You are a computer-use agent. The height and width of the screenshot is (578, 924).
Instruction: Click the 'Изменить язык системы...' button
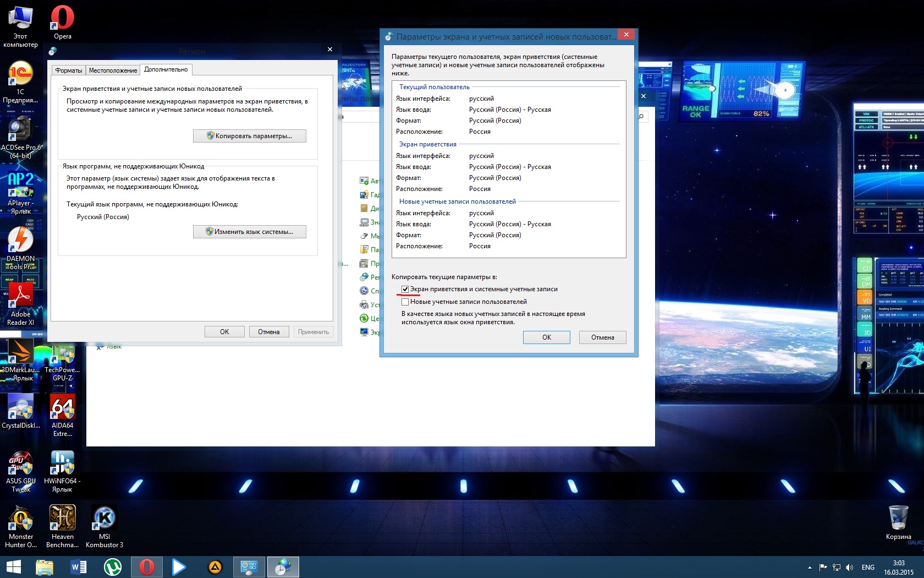(x=250, y=232)
